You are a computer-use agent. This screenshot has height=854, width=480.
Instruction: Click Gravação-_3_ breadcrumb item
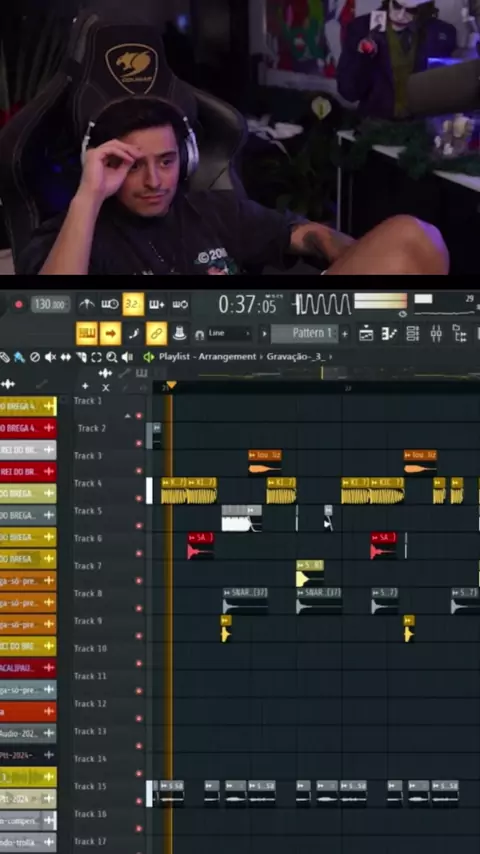point(295,357)
